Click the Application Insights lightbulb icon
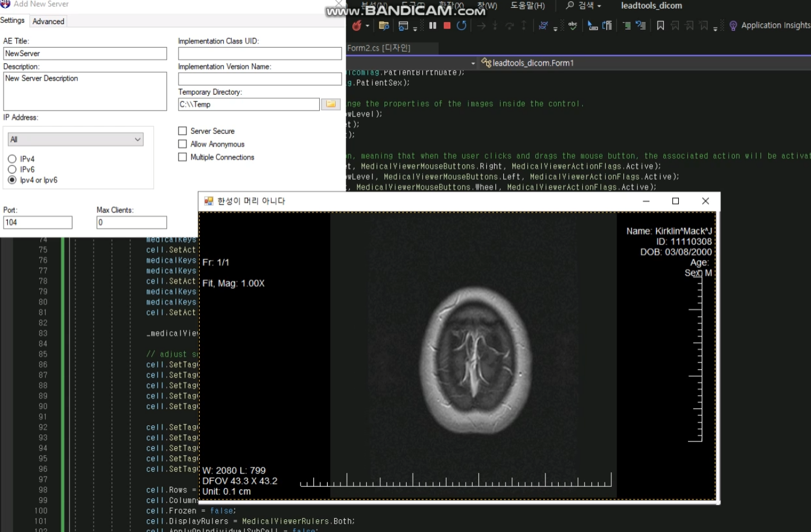This screenshot has width=811, height=532. [x=733, y=25]
